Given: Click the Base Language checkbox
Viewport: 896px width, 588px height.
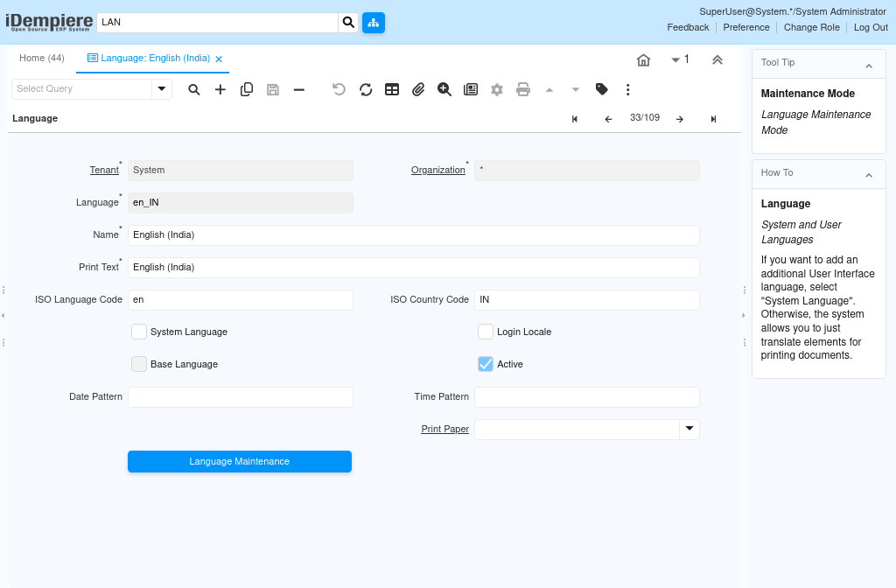Looking at the screenshot, I should pos(139,364).
